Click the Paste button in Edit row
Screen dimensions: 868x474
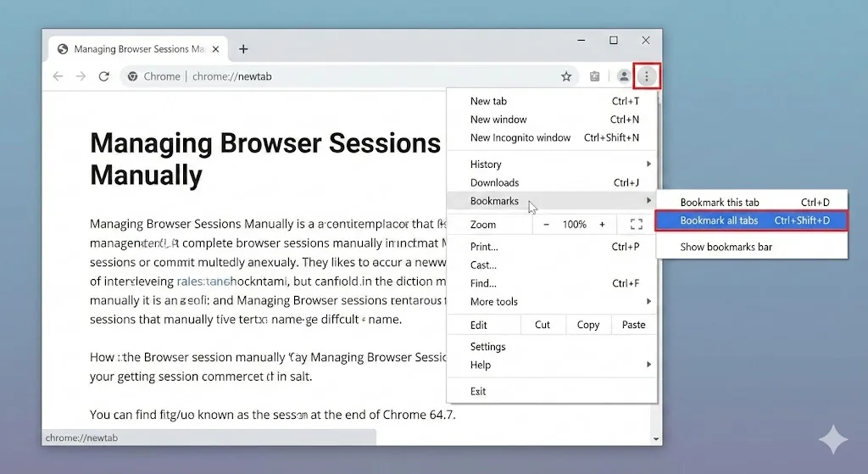coord(634,325)
